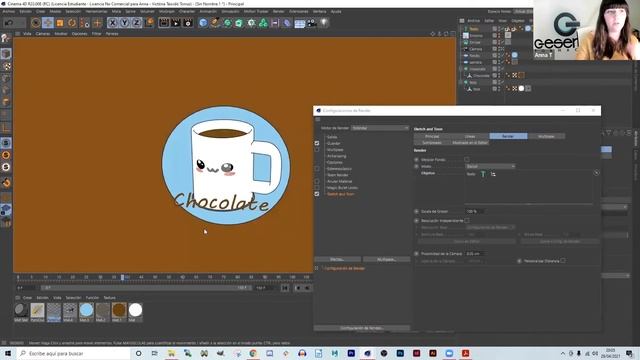Select the Live Selection tool in top toolbar
640x360 pixels.
[36, 23]
